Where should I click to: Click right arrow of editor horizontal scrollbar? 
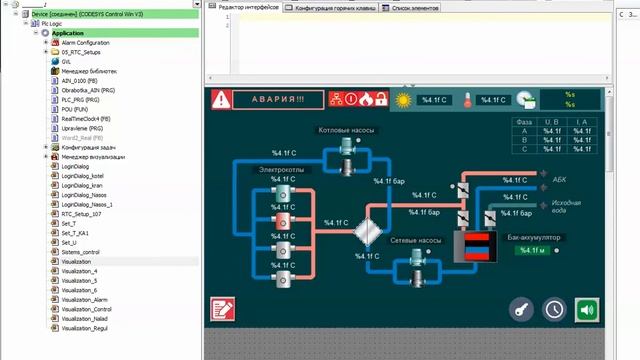607,78
